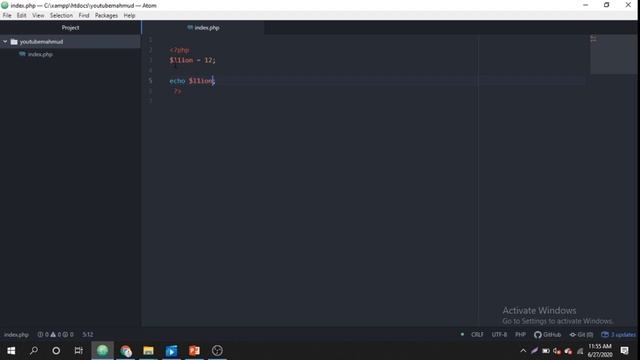Click the folder icon beside youtubemahmud

click(x=14, y=42)
